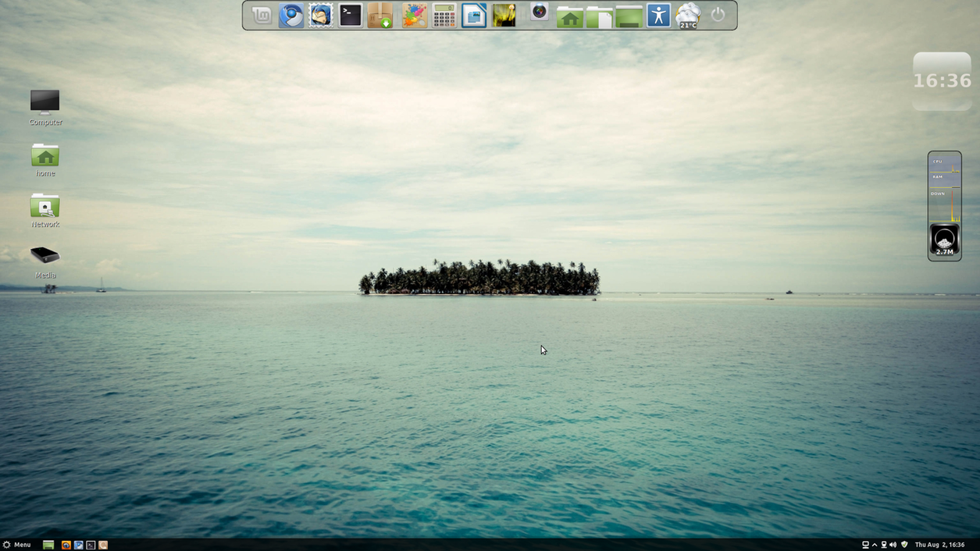Launch Thunderbird mail from the dock
The width and height of the screenshot is (980, 551).
pos(321,16)
